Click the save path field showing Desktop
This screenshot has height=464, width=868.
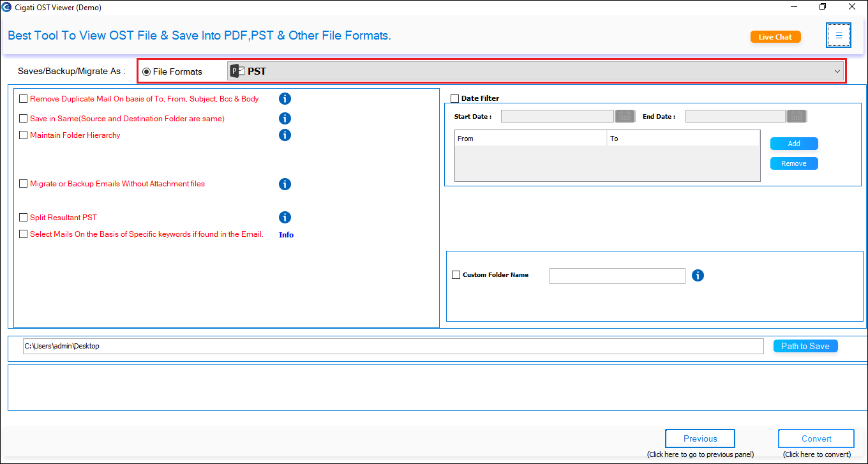[x=393, y=346]
